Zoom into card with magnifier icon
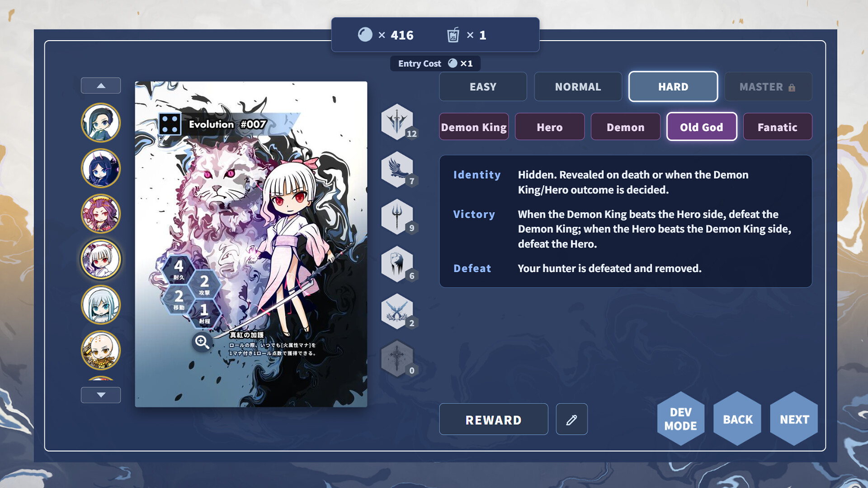 click(x=202, y=342)
